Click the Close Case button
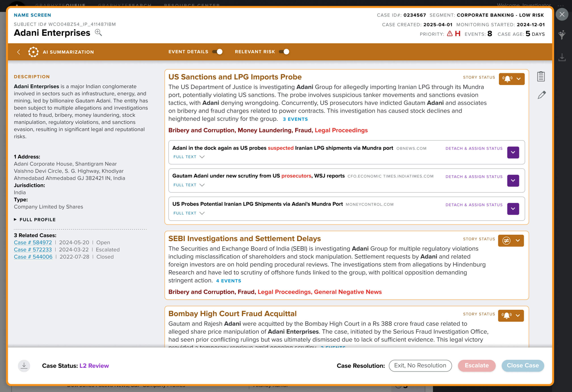Viewport: 572px width, 392px height. coord(523,366)
